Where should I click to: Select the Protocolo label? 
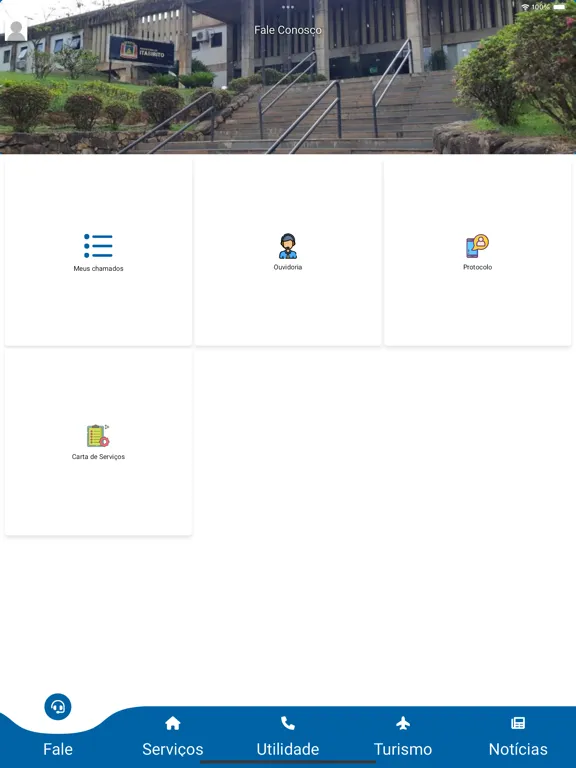click(477, 267)
